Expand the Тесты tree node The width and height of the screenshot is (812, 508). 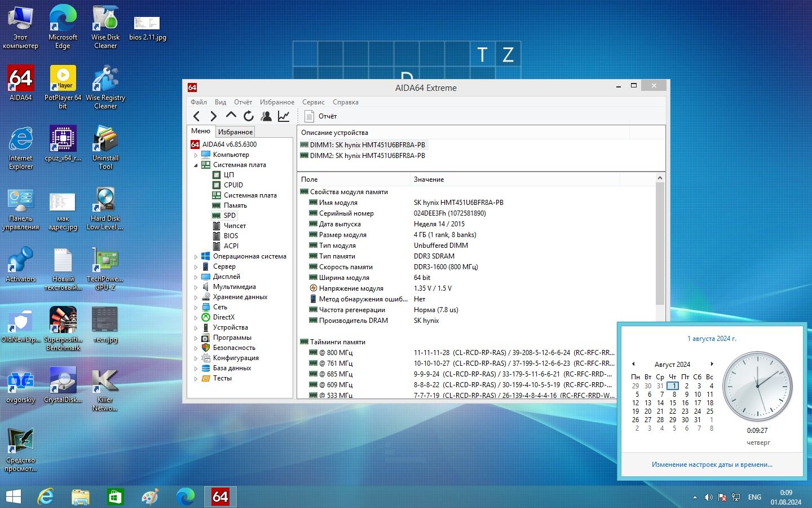[x=196, y=378]
